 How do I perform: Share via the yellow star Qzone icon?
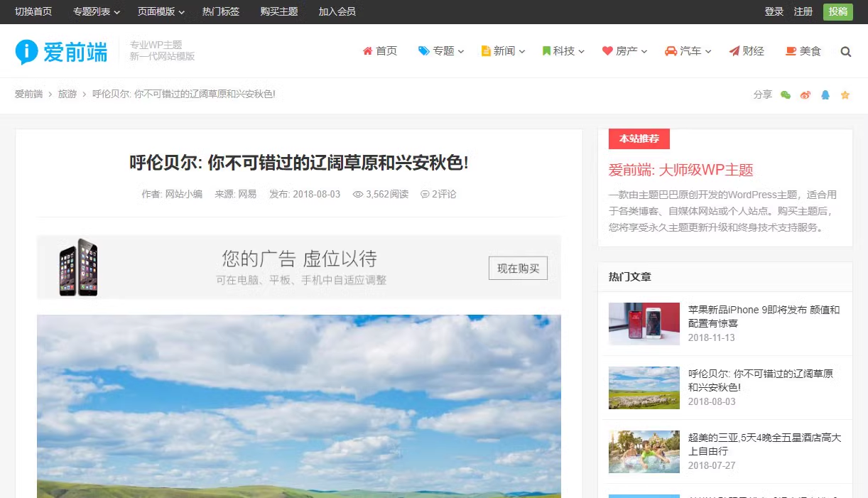click(845, 94)
